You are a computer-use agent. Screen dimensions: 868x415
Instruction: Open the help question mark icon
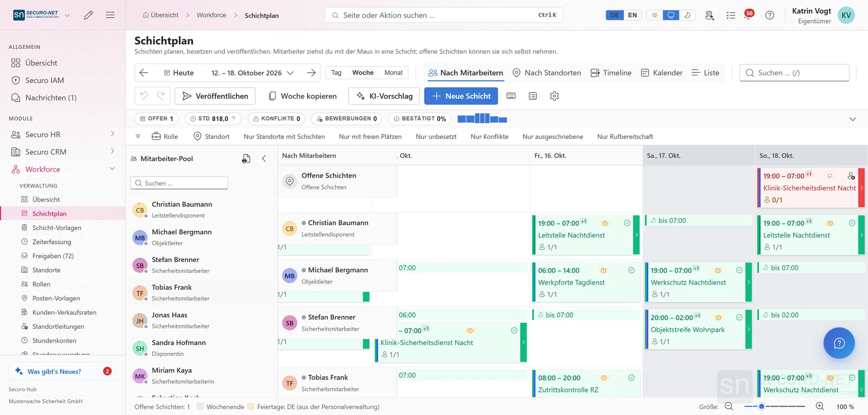click(769, 15)
